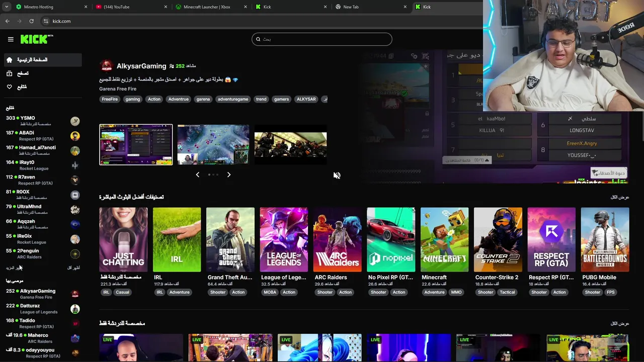The width and height of the screenshot is (644, 362).
Task: Open Tadido channel in recommended list
Action: 42,323
